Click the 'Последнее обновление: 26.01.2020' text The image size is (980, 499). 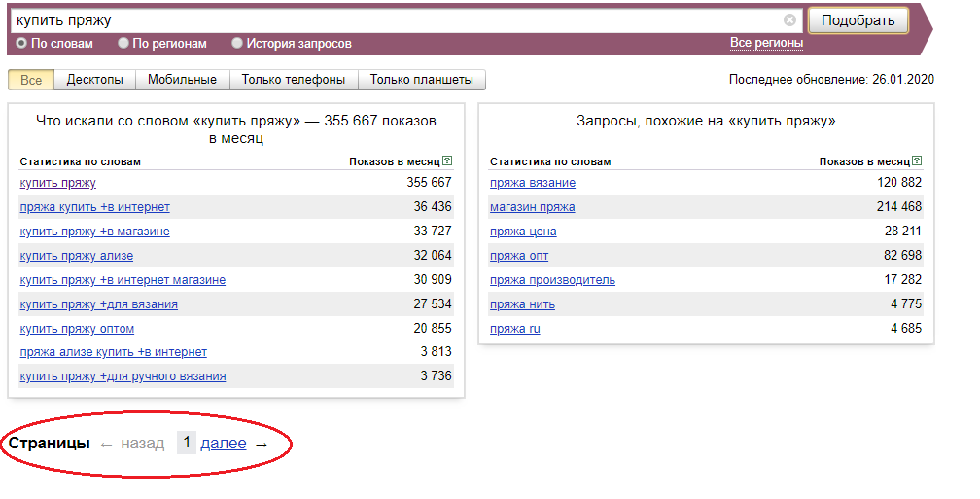[x=831, y=80]
